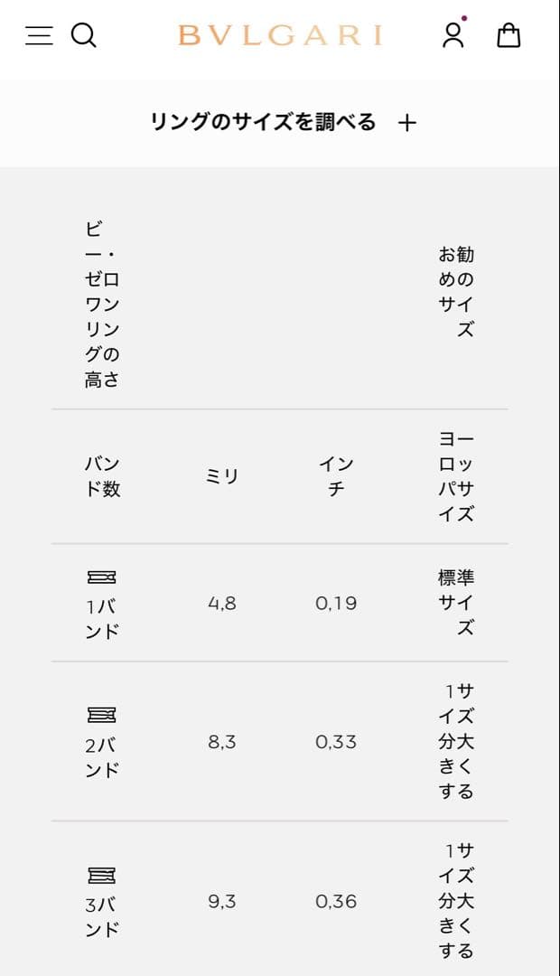Open the hamburger navigation menu
This screenshot has width=560, height=976.
[40, 36]
